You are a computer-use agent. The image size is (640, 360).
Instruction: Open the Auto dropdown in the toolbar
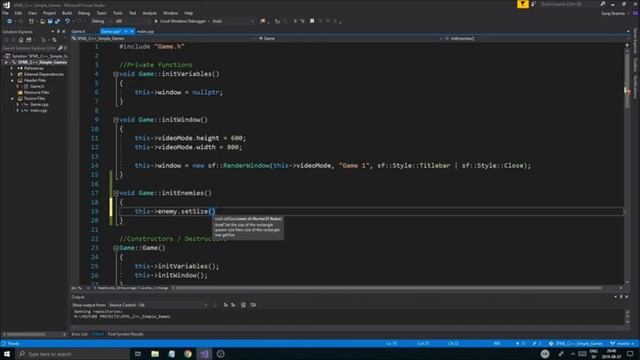(x=233, y=21)
